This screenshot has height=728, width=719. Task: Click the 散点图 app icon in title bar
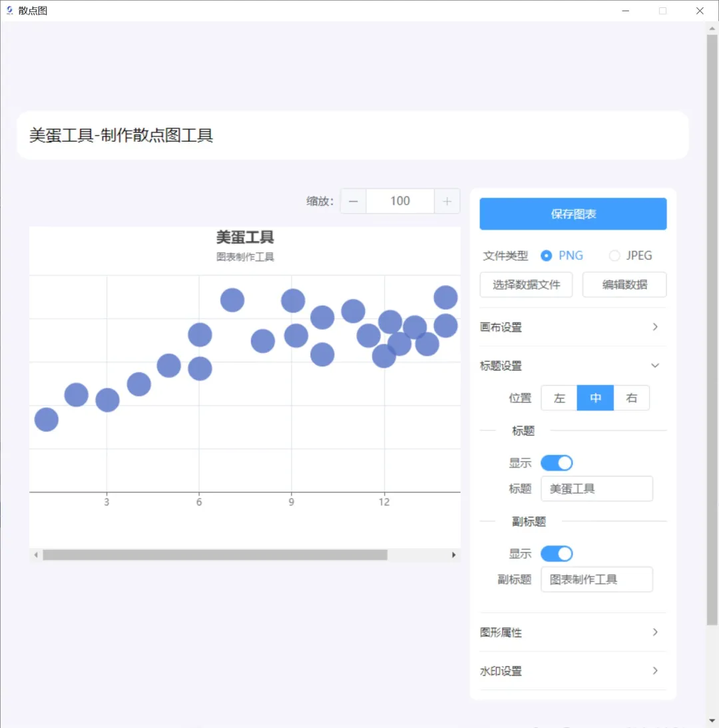click(9, 10)
